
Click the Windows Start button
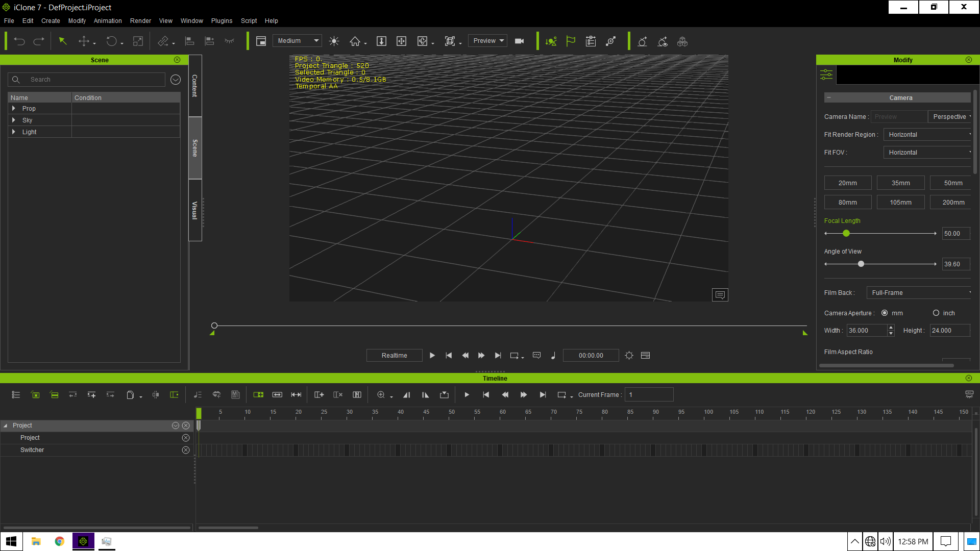pos(11,541)
